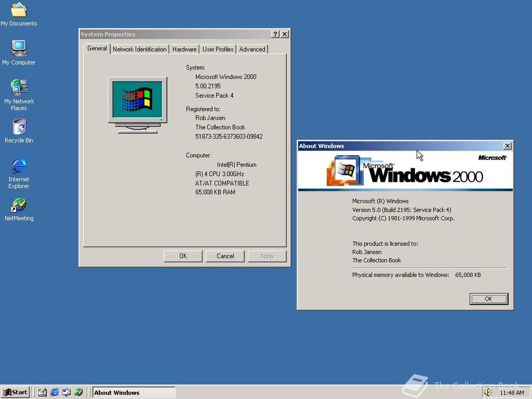The image size is (532, 399).
Task: Click 'Copyright (C) 1981-1999 Microsoft Corp.' line
Action: pyautogui.click(x=403, y=218)
